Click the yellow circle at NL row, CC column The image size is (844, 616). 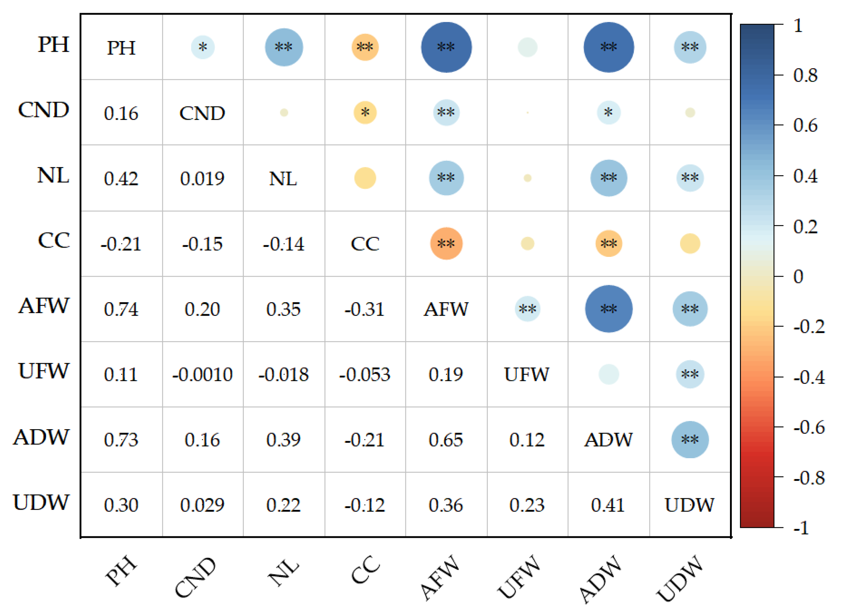(x=365, y=178)
